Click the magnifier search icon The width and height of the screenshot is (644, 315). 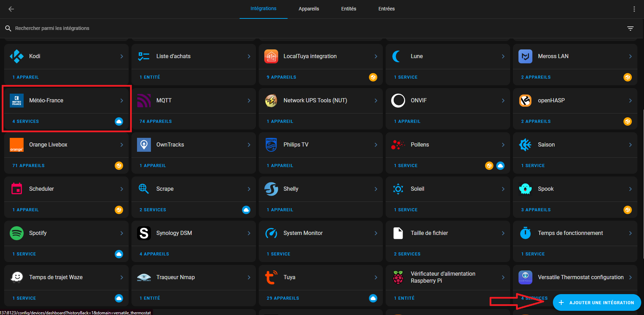8,29
